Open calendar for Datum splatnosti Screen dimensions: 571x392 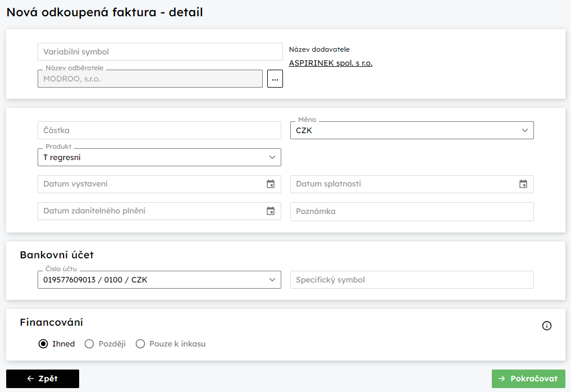[523, 184]
